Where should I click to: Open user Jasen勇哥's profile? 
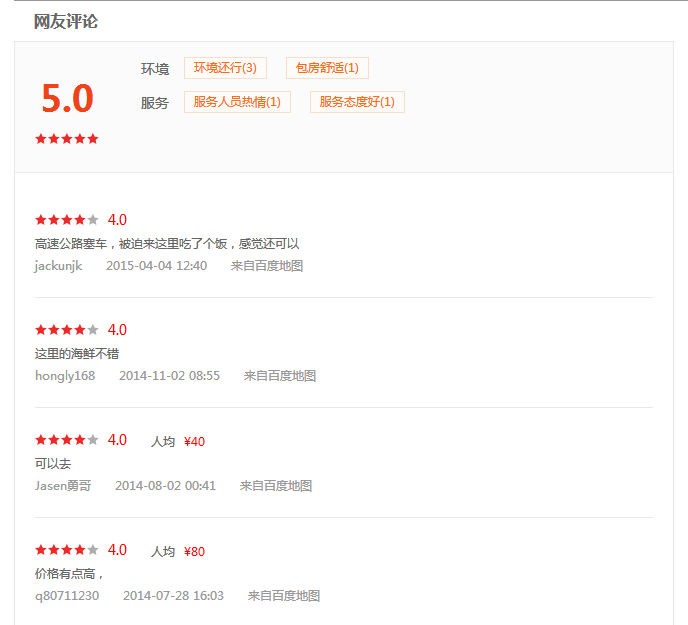coord(63,486)
